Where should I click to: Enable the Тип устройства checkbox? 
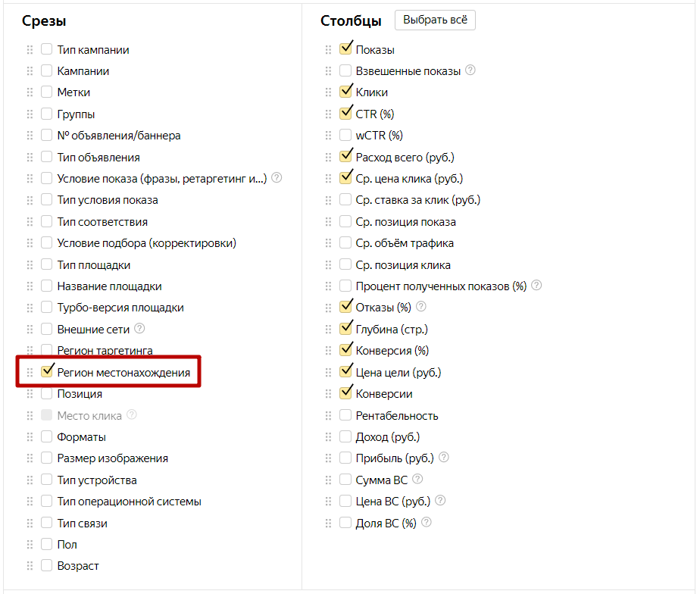click(47, 480)
